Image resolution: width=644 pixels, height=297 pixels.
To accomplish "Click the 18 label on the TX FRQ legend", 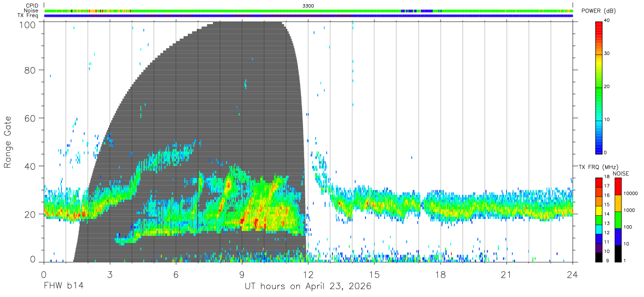I will coord(607,177).
